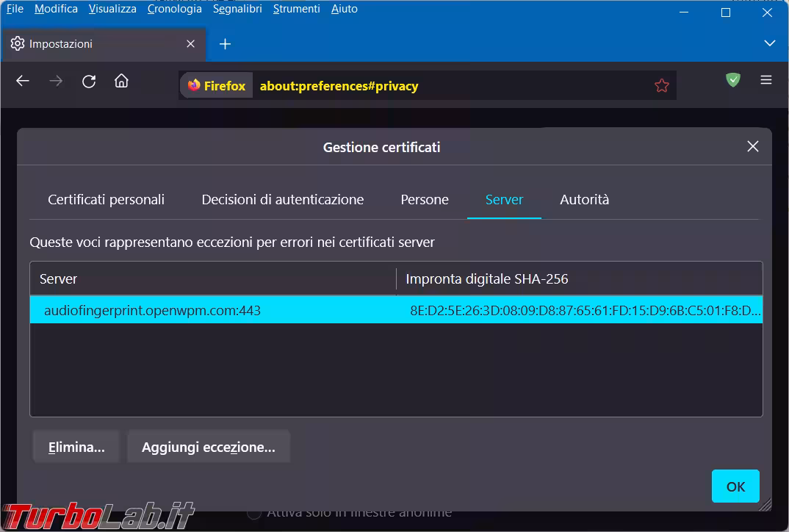
Task: Open the Cronologia menu
Action: point(174,9)
